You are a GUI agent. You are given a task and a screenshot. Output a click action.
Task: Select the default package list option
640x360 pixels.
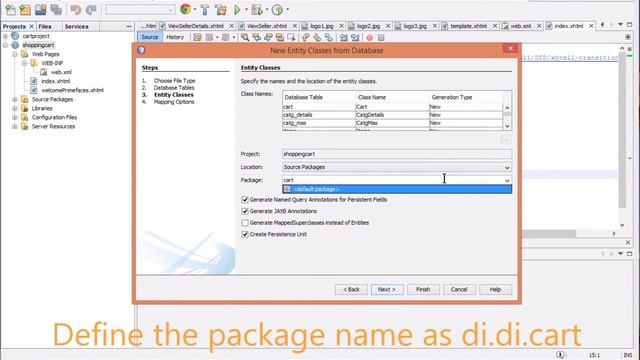397,189
